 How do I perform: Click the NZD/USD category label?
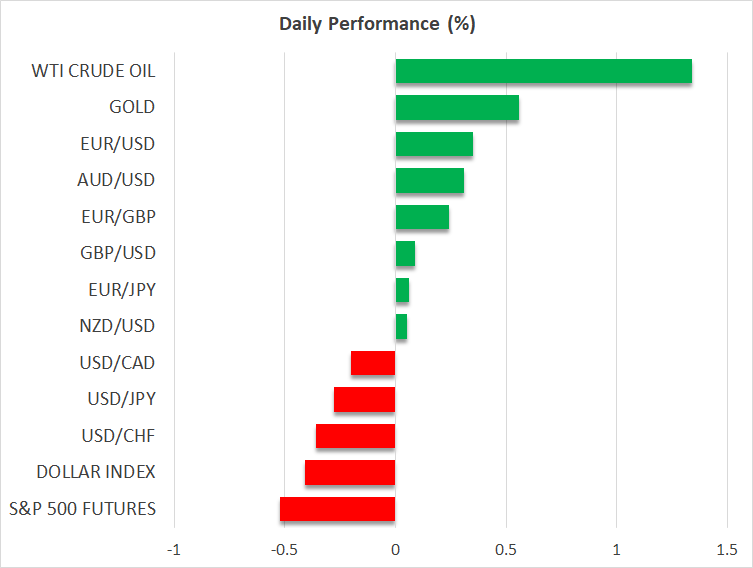click(x=117, y=326)
